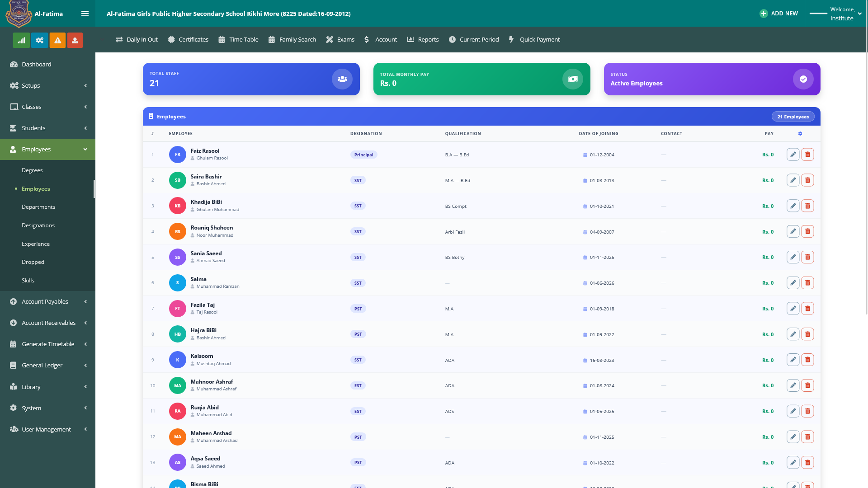Viewport: 868px width, 488px height.
Task: Open Account in top navigation
Action: point(381,40)
